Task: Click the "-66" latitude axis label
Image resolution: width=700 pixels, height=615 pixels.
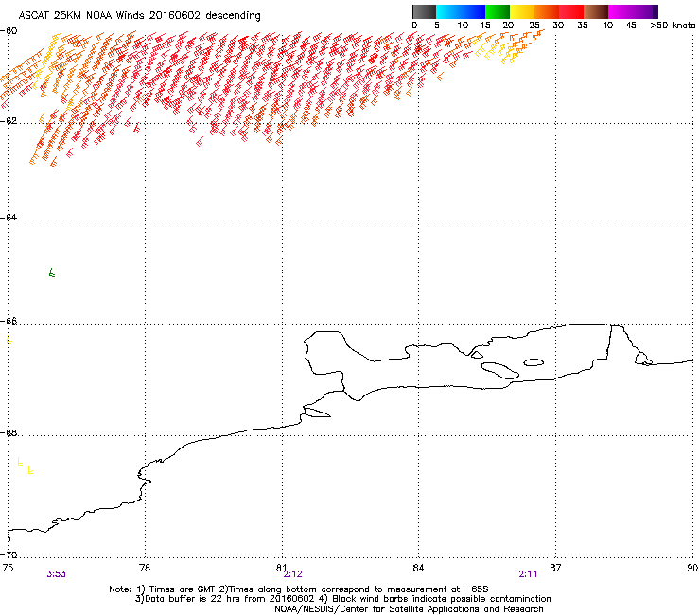Action: click(9, 321)
